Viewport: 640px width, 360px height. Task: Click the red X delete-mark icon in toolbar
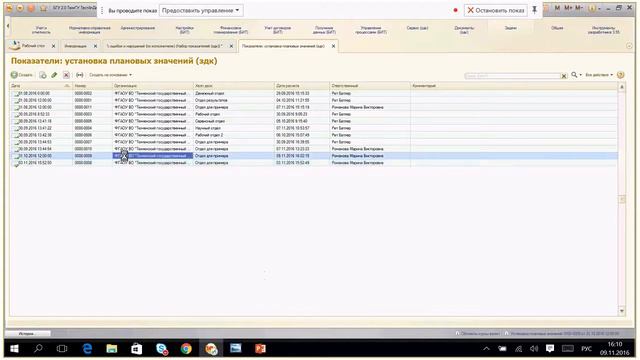coord(66,75)
